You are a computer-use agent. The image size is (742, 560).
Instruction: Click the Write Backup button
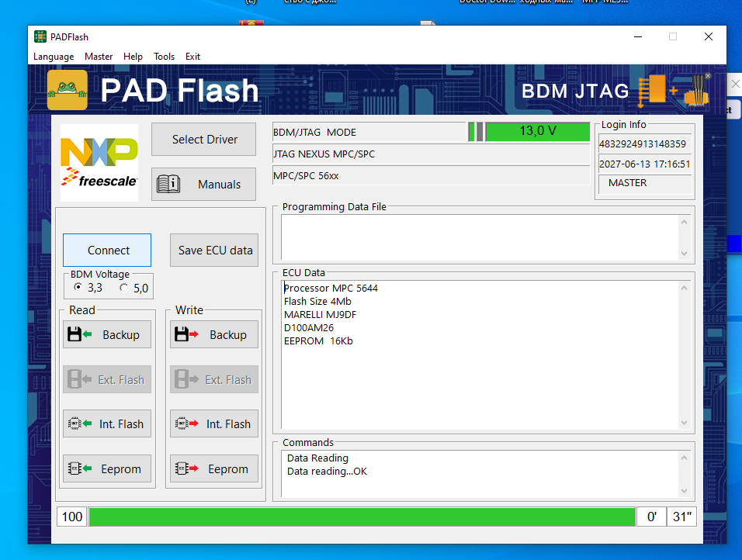click(x=214, y=334)
